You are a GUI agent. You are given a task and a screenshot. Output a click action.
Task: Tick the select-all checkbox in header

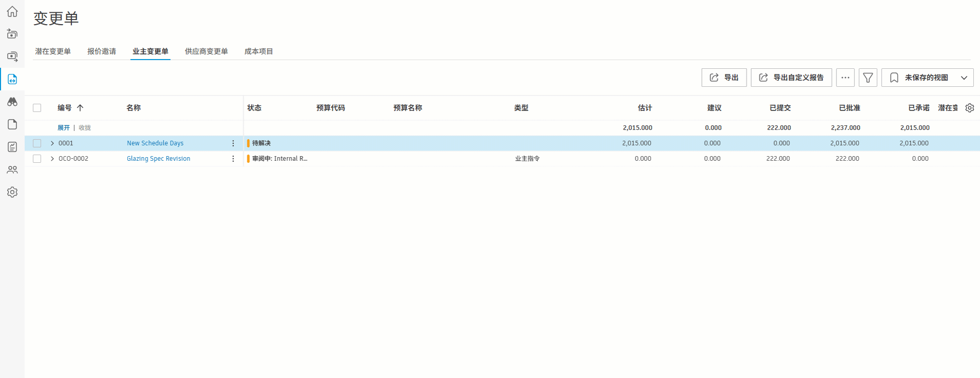[x=37, y=108]
